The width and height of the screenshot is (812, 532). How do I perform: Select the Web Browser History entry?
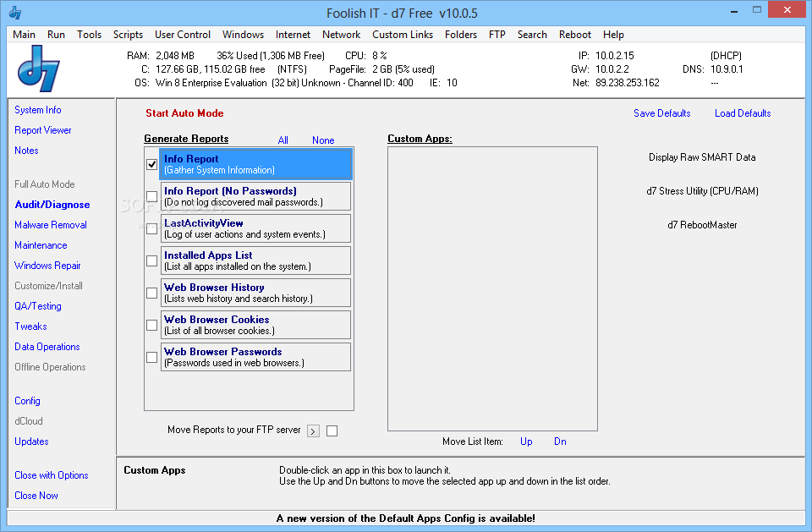(x=255, y=293)
